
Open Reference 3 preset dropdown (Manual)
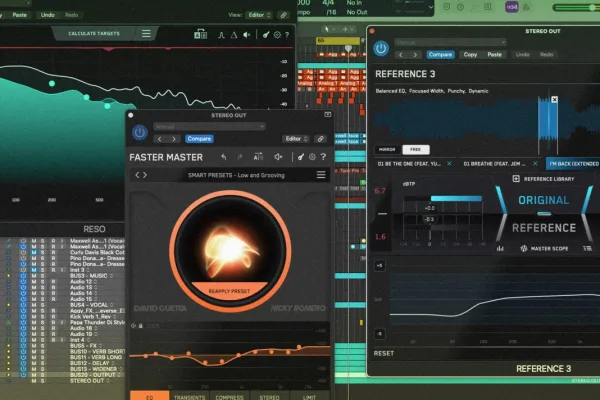450,42
